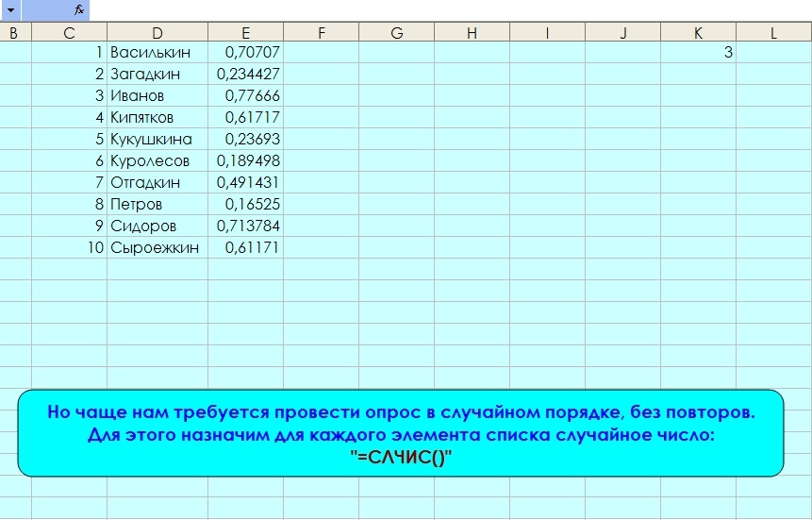The image size is (812, 520).
Task: Select the cell containing Василькин
Action: pos(157,52)
